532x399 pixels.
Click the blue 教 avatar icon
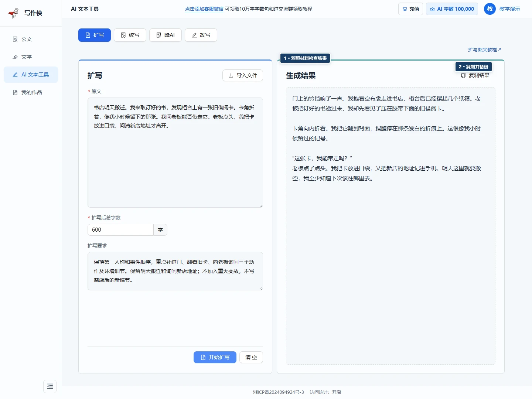click(x=490, y=9)
